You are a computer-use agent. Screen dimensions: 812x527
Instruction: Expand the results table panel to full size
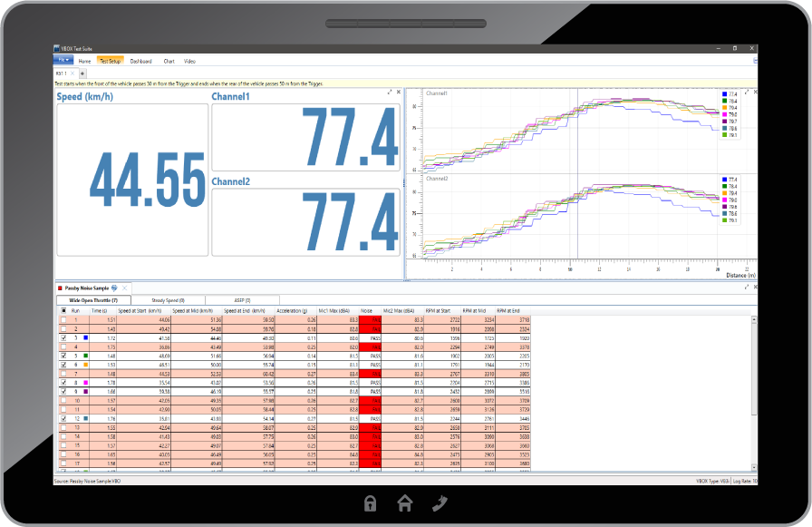[x=745, y=287]
